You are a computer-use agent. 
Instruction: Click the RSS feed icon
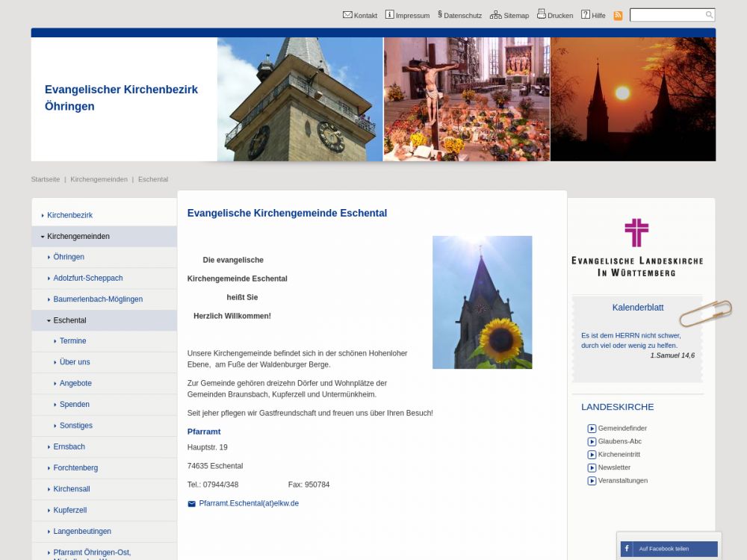618,16
